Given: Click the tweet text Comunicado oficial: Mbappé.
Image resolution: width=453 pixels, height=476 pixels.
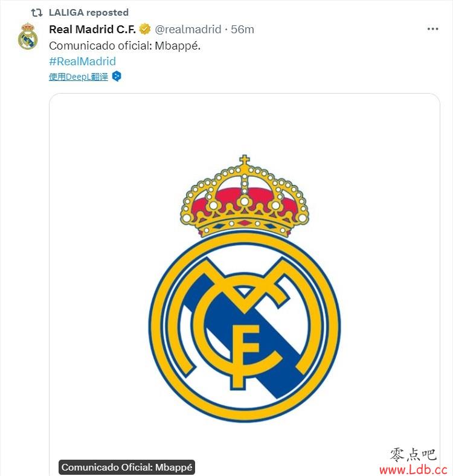Looking at the screenshot, I should click(x=125, y=46).
